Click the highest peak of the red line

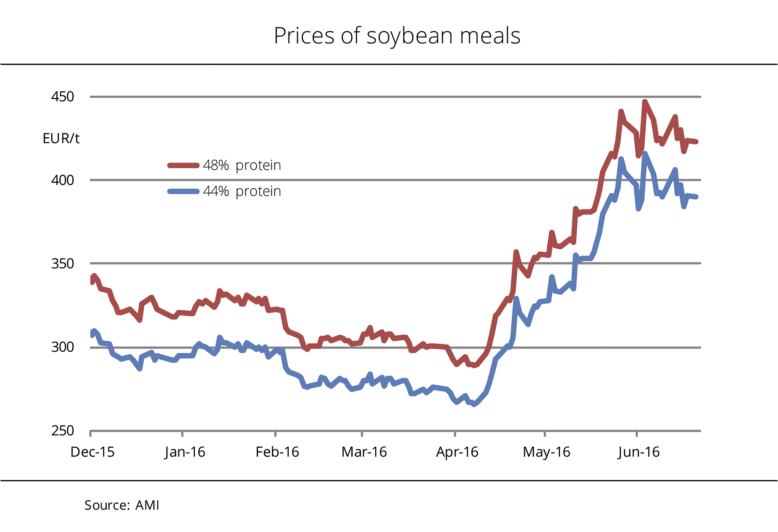click(645, 102)
